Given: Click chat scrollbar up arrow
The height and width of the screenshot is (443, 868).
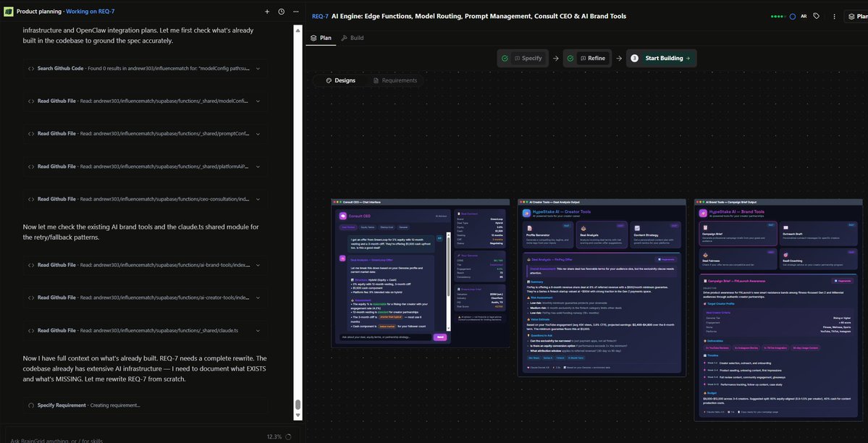Looking at the screenshot, I should pos(298,30).
